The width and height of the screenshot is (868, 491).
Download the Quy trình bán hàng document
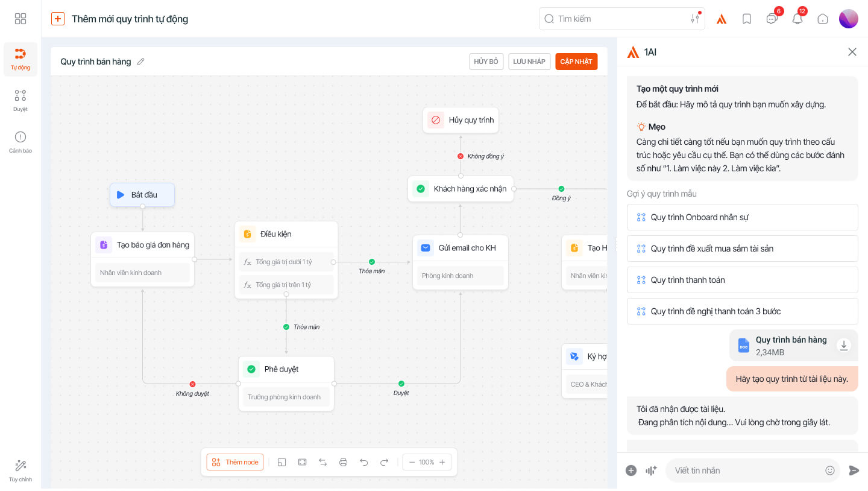844,346
